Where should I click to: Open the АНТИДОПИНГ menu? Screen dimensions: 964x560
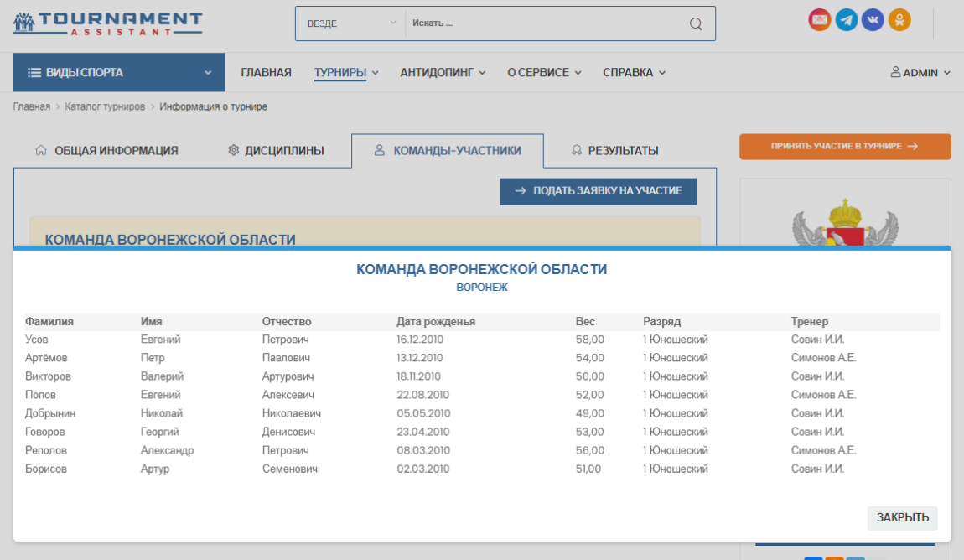[x=443, y=73]
